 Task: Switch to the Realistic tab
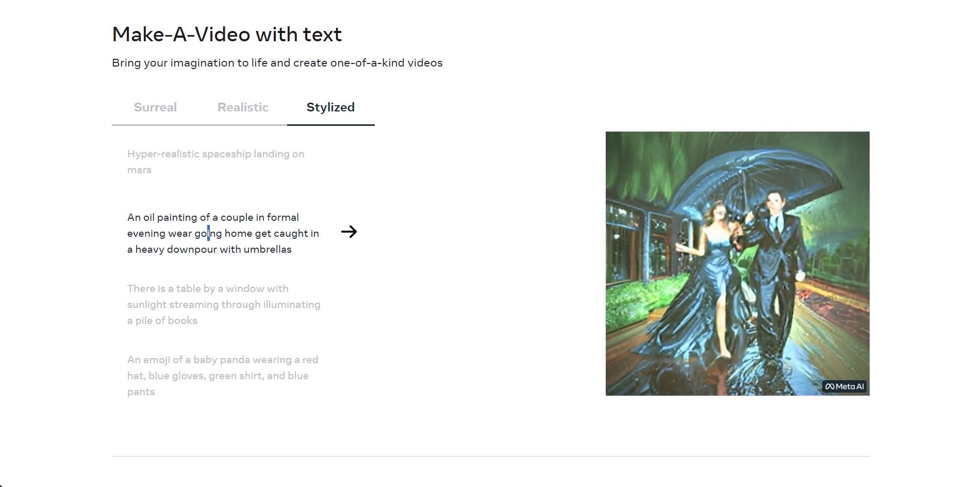tap(243, 107)
